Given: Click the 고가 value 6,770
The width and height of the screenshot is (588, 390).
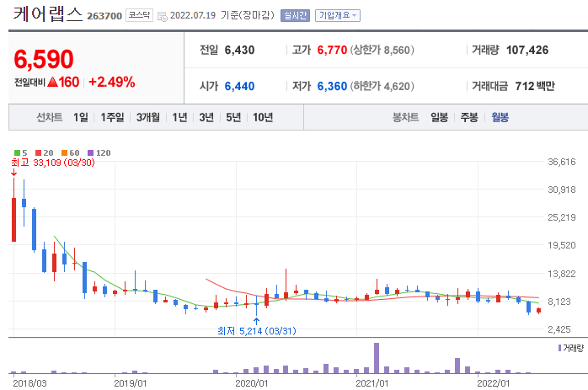Looking at the screenshot, I should coord(332,50).
